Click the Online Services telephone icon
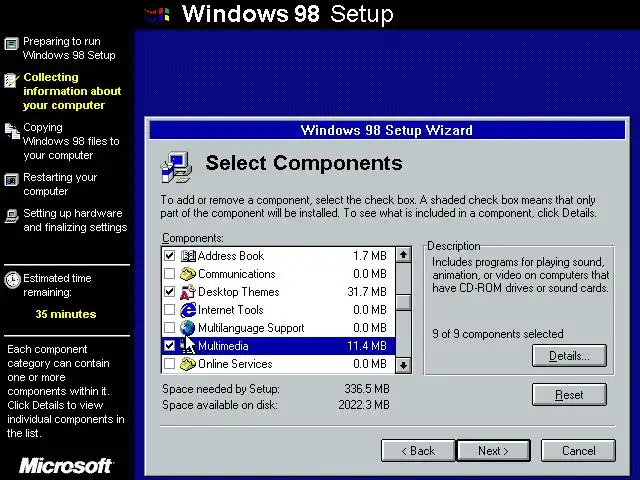Screen dimensions: 640x480 188,364
